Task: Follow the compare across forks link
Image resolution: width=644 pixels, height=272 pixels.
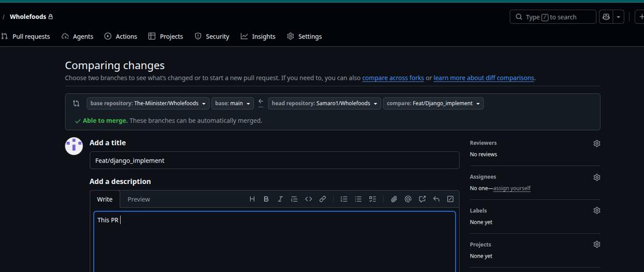Action: pyautogui.click(x=393, y=78)
